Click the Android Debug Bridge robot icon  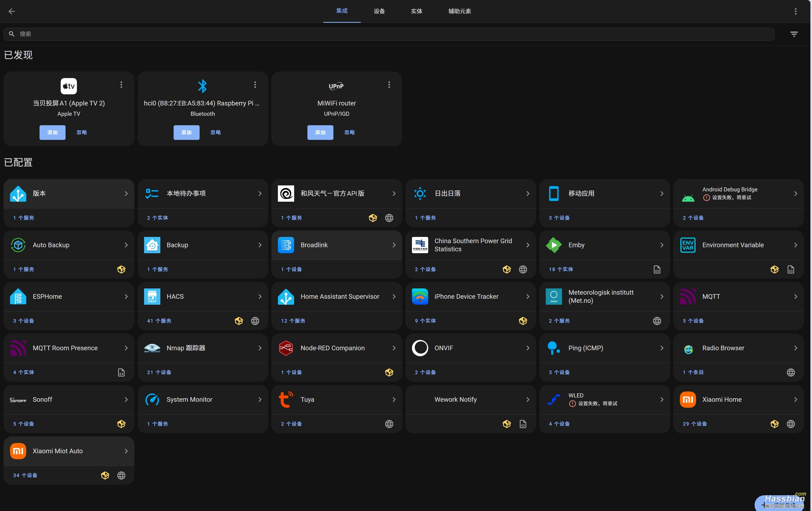[688, 198]
